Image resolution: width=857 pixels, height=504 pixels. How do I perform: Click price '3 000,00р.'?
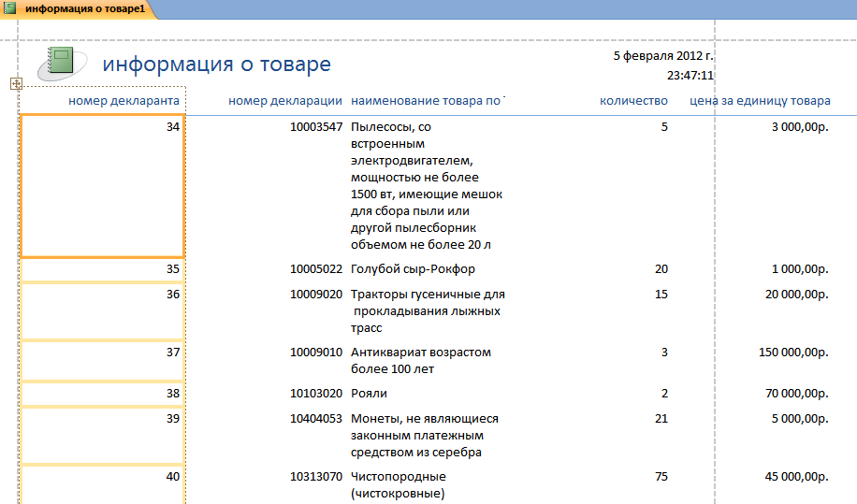click(x=800, y=126)
